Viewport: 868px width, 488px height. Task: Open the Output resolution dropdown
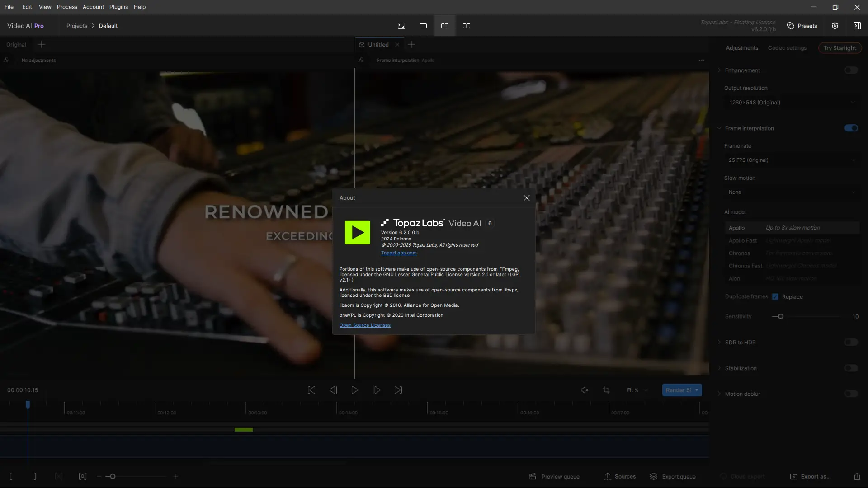tap(791, 103)
